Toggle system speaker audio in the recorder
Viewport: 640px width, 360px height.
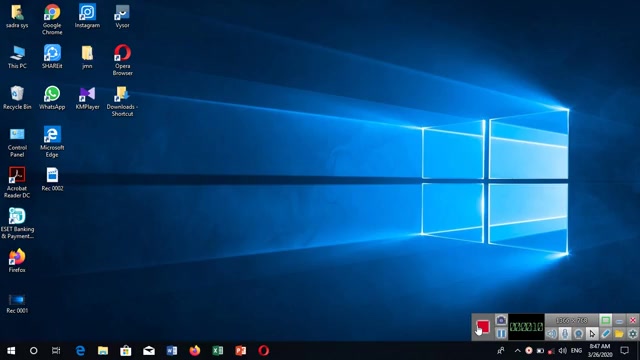pyautogui.click(x=551, y=333)
